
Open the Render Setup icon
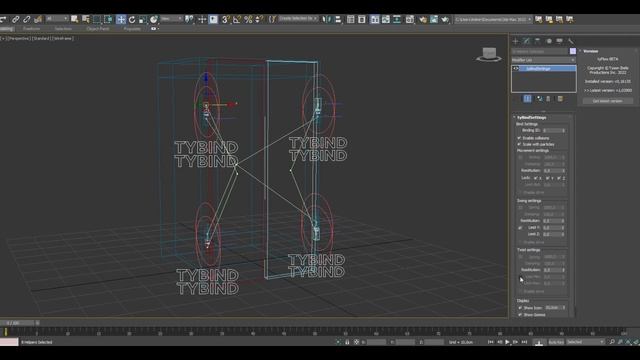[422, 19]
